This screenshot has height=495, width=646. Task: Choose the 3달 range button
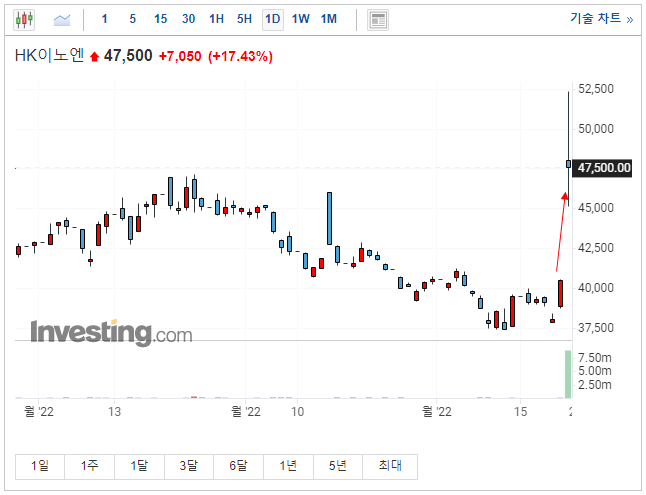pyautogui.click(x=189, y=467)
